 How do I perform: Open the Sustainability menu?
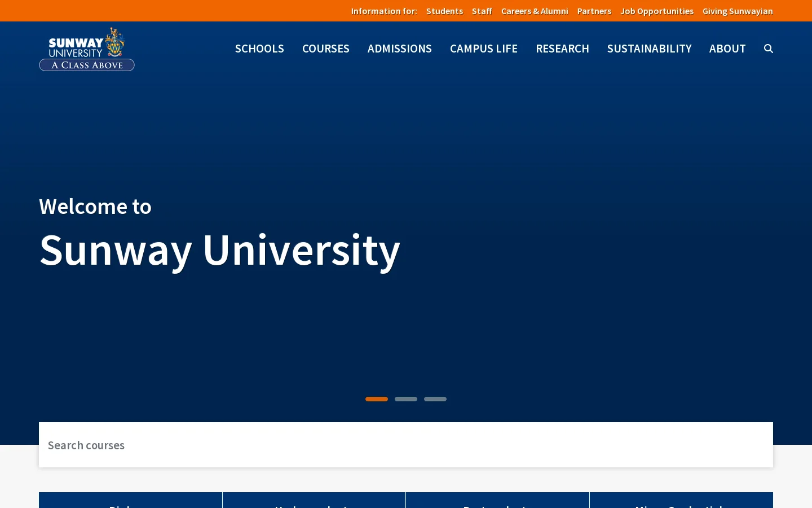pos(649,49)
